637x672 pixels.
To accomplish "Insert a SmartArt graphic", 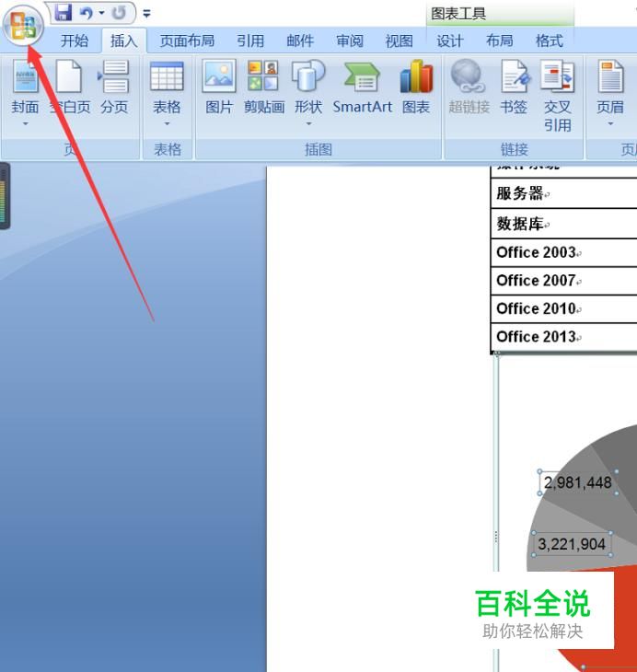I will tap(363, 87).
